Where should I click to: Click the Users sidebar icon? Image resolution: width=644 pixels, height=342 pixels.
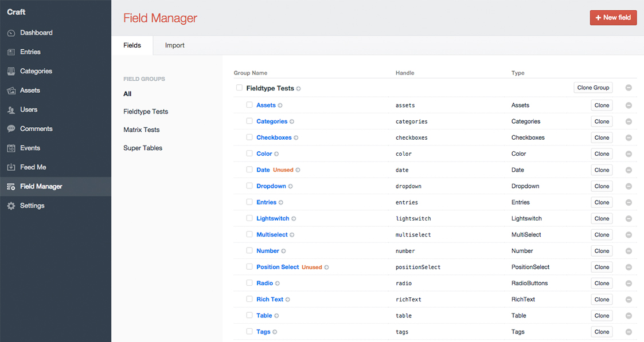[11, 110]
